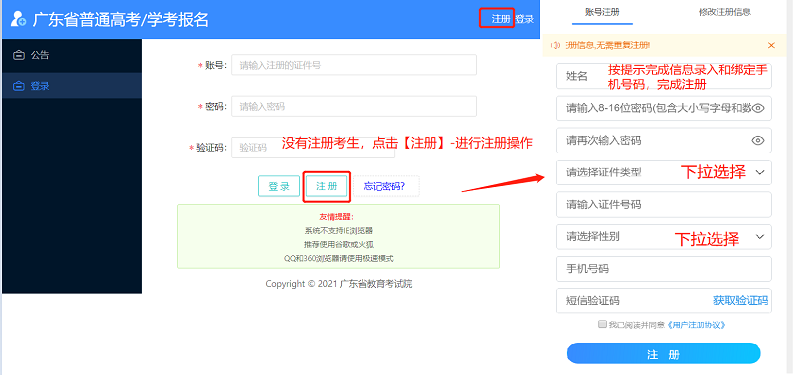800x375 pixels.
Task: Open the 《用户注册协议》 link
Action: [696, 324]
